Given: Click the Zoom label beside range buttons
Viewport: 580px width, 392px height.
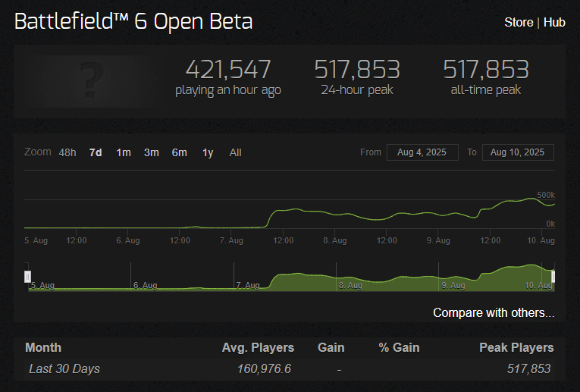Looking at the screenshot, I should [x=38, y=152].
